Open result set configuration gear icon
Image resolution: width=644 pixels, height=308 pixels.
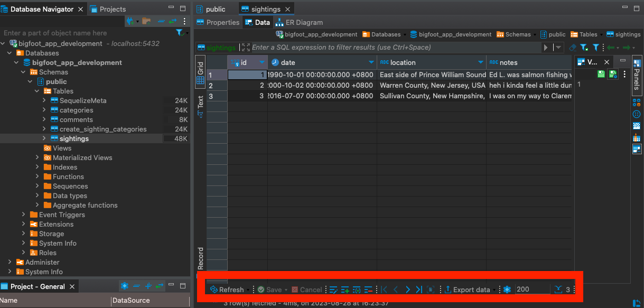click(507, 290)
